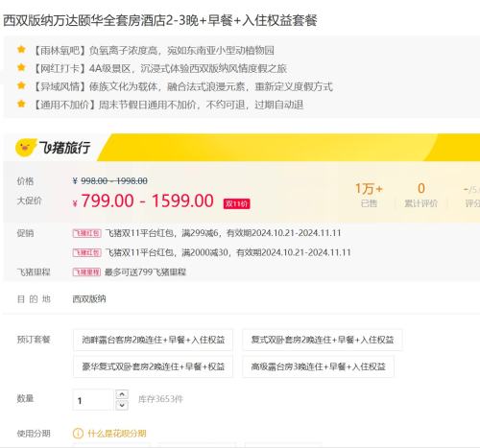Image resolution: width=480 pixels, height=448 pixels.
Task: Select 豪华复式双卧套房2晚连住 package option
Action: [153, 366]
